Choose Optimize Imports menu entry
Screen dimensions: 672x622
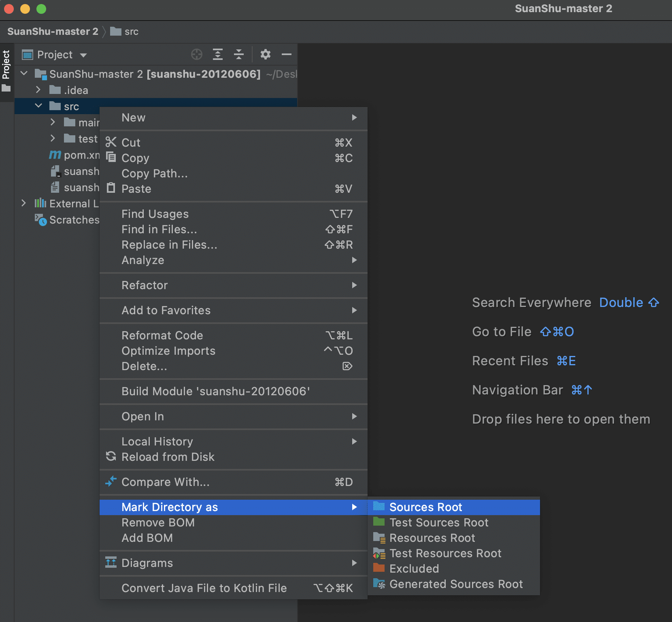234,351
